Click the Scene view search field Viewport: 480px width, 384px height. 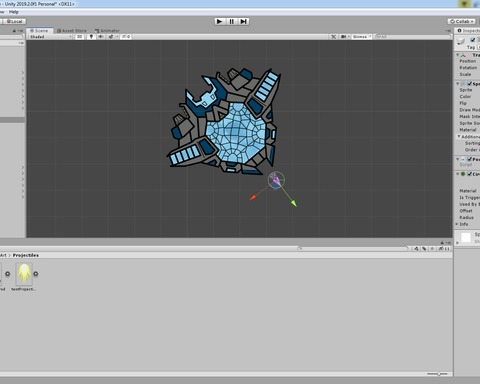[x=413, y=37]
